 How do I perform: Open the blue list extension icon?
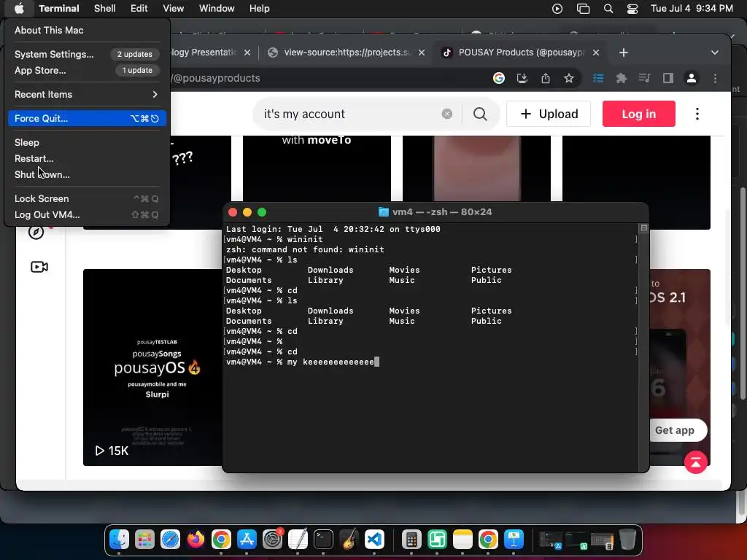[598, 78]
